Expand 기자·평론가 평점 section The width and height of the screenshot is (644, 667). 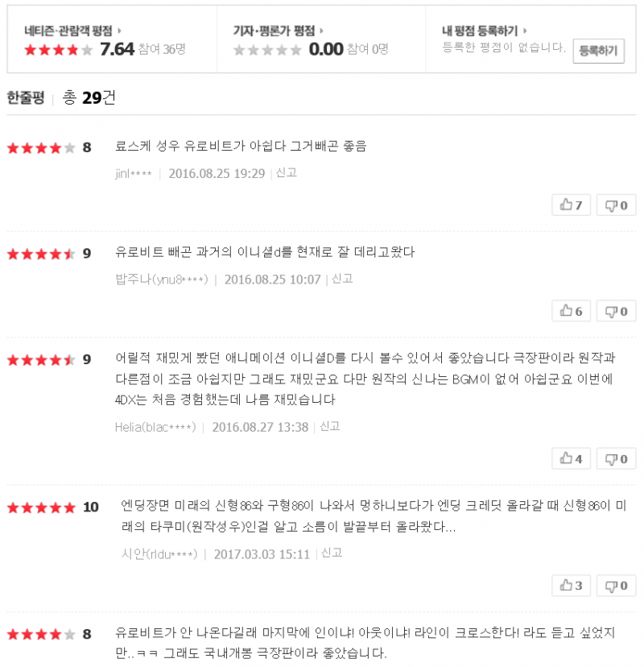tap(278, 31)
